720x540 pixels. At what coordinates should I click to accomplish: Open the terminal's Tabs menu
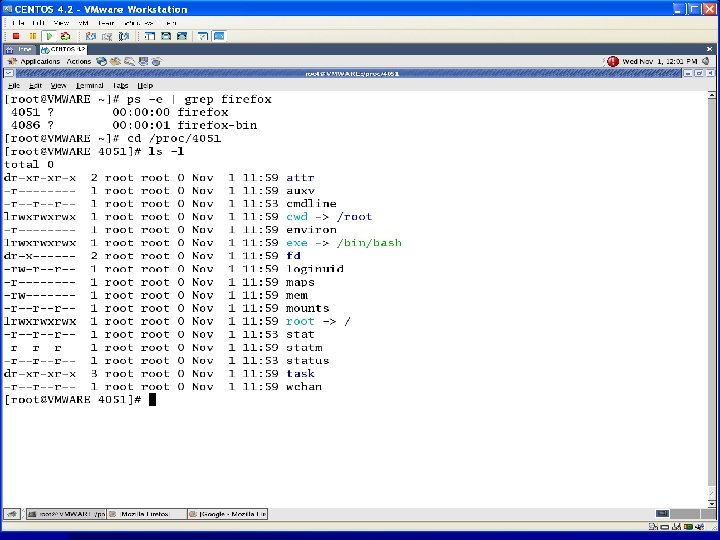pos(120,85)
